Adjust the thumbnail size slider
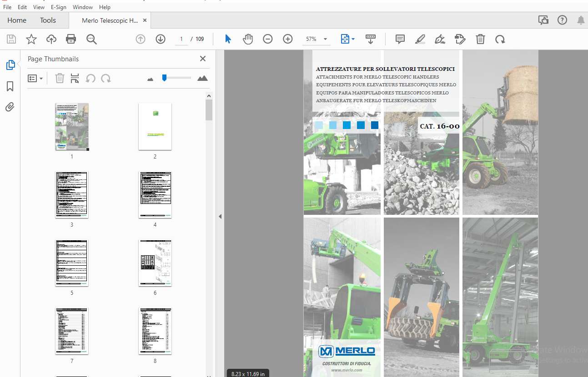 [x=164, y=78]
